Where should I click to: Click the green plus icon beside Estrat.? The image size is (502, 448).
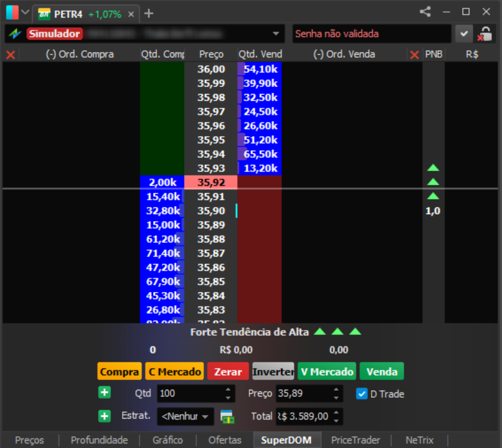(x=105, y=416)
